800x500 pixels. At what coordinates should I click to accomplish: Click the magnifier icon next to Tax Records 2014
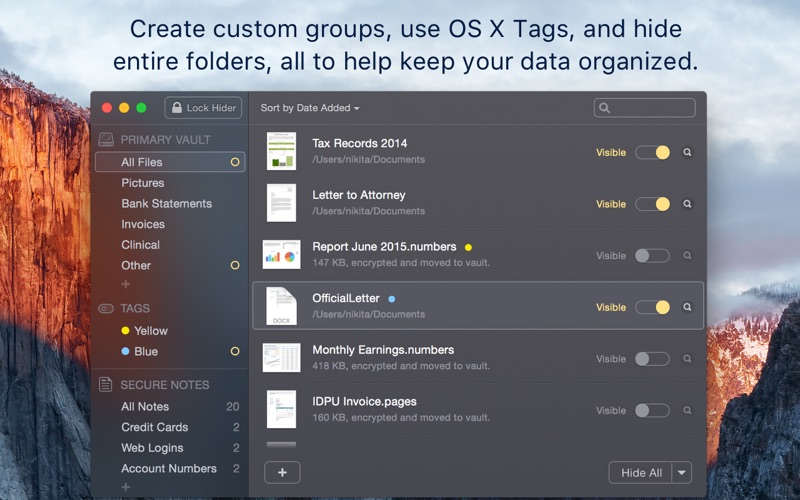tap(687, 153)
